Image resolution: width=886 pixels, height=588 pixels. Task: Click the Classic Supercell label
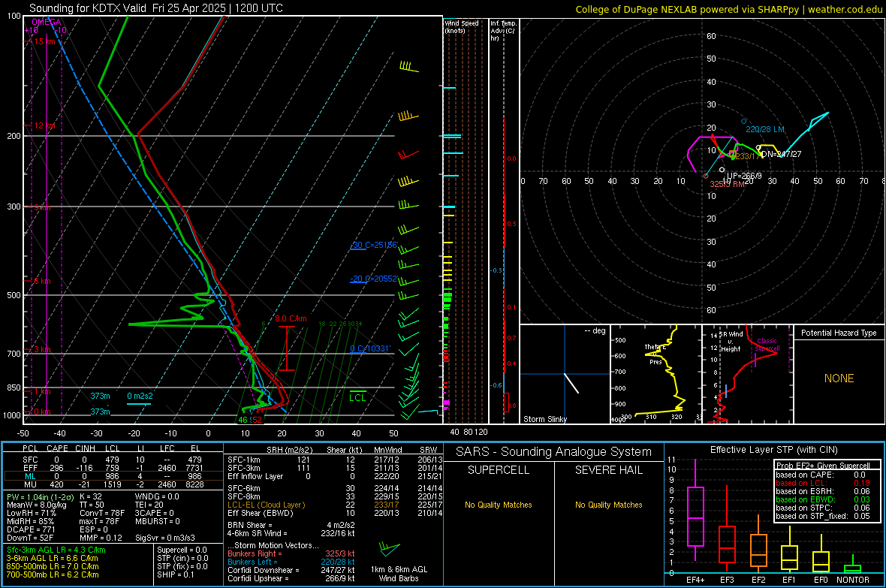767,345
